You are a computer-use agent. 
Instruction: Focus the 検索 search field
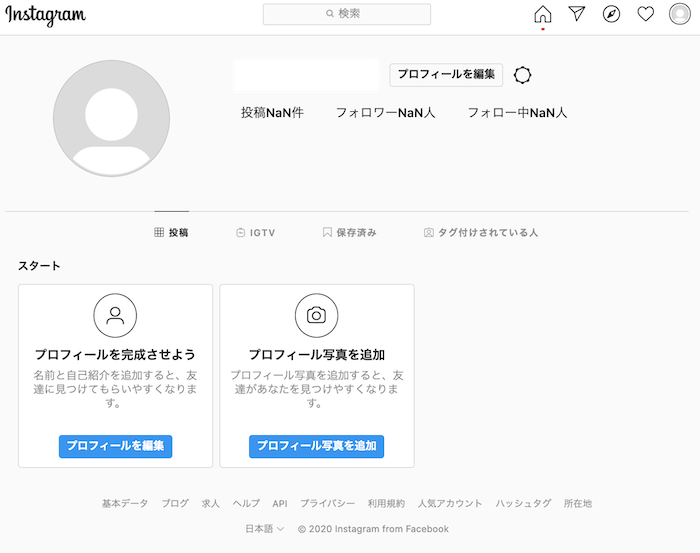coord(347,14)
